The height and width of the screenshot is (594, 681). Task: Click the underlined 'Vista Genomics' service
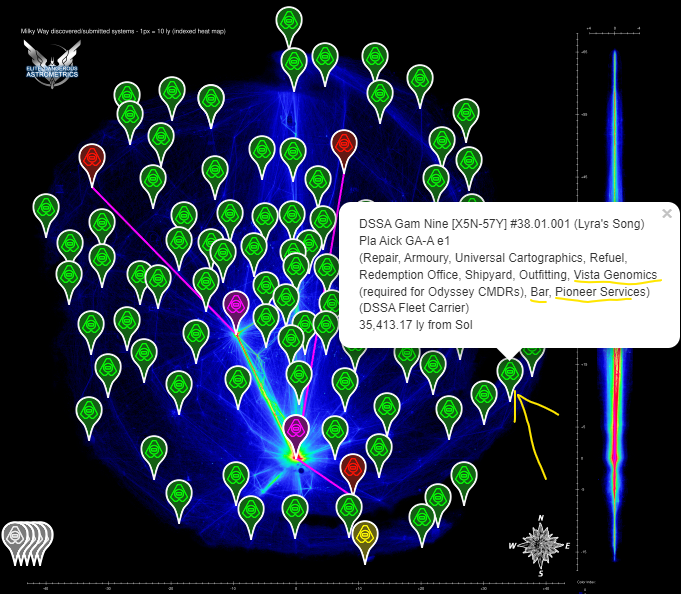(x=615, y=275)
